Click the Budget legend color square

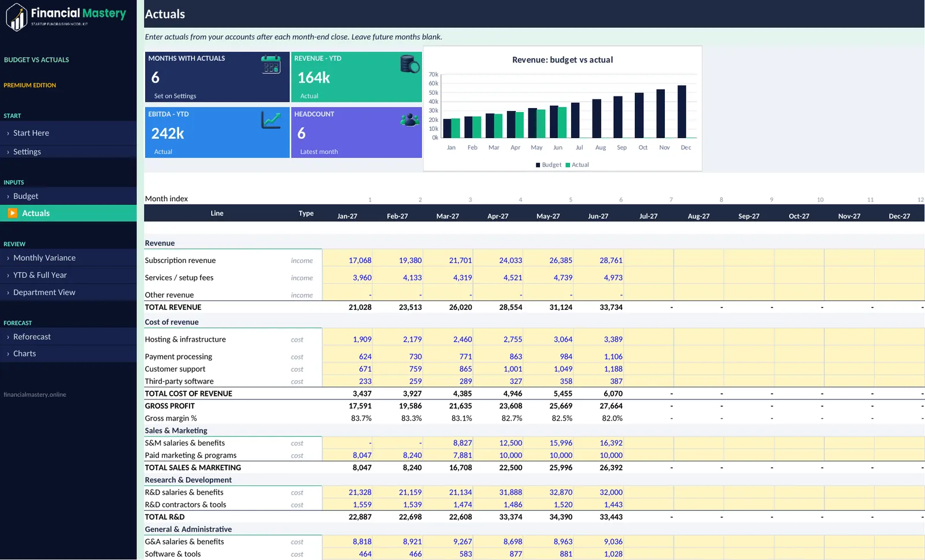pos(538,165)
